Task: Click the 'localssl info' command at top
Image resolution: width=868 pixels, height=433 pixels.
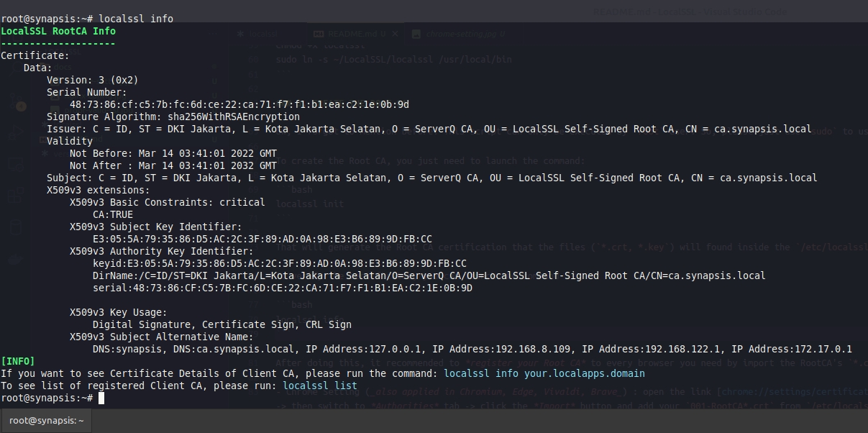Action: point(136,19)
